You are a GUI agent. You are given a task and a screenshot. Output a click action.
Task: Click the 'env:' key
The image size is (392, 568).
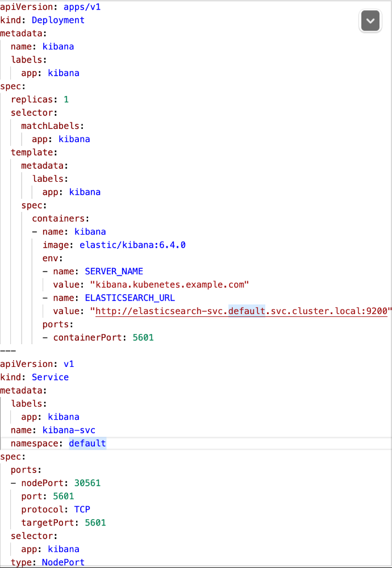pos(53,258)
